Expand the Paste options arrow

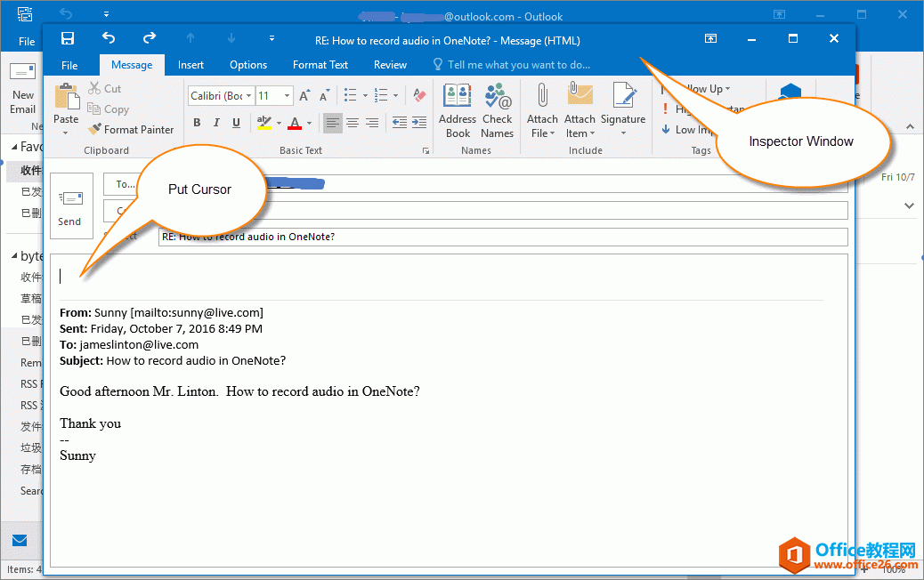click(65, 133)
